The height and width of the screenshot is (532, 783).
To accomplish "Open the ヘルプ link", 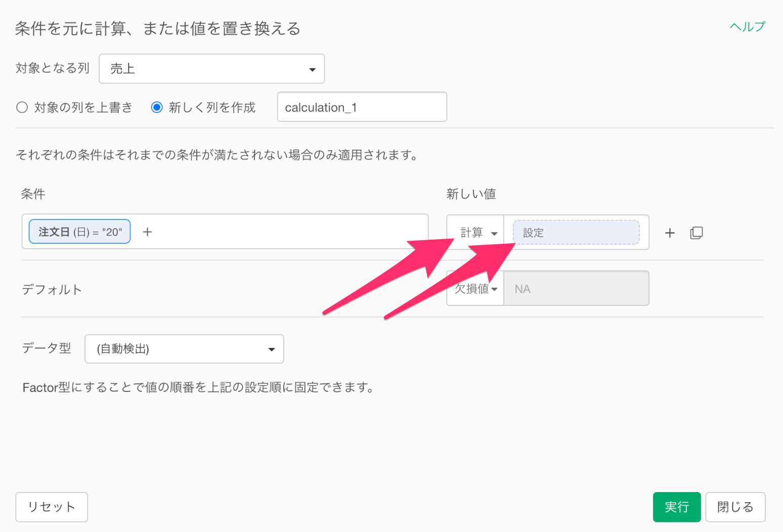I will 747,27.
